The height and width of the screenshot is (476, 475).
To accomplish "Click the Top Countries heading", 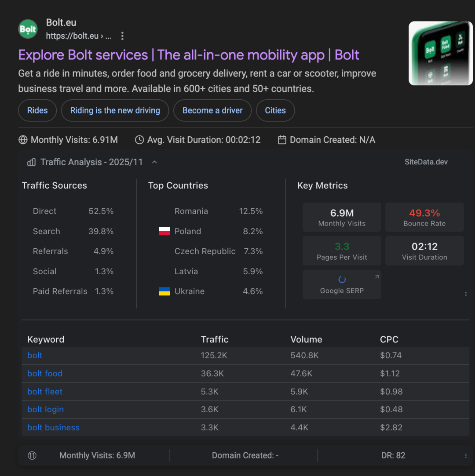I will (x=178, y=185).
